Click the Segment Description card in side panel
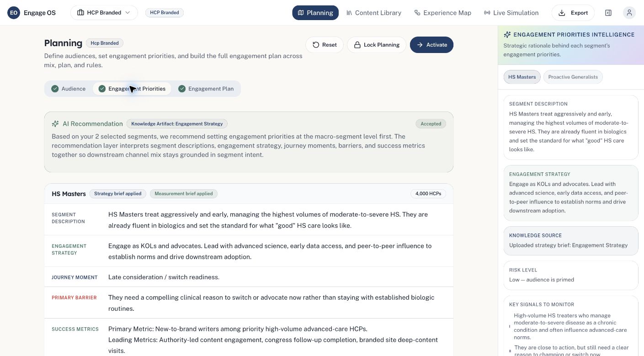 point(571,127)
